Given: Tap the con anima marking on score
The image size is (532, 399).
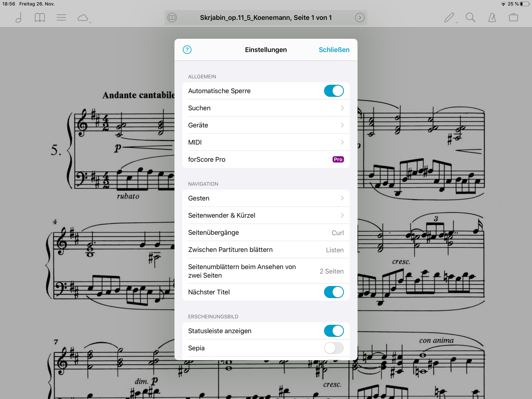Looking at the screenshot, I should pos(436,340).
